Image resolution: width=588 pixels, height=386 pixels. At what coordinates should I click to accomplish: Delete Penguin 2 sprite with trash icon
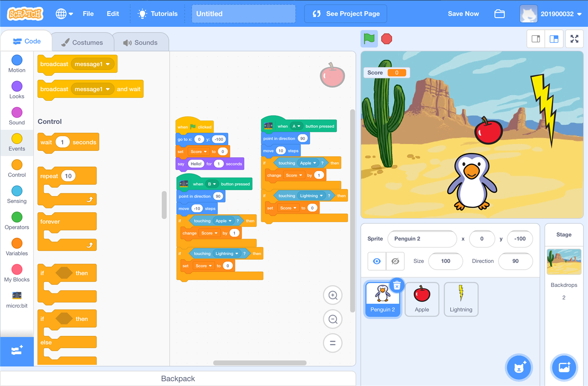(397, 285)
